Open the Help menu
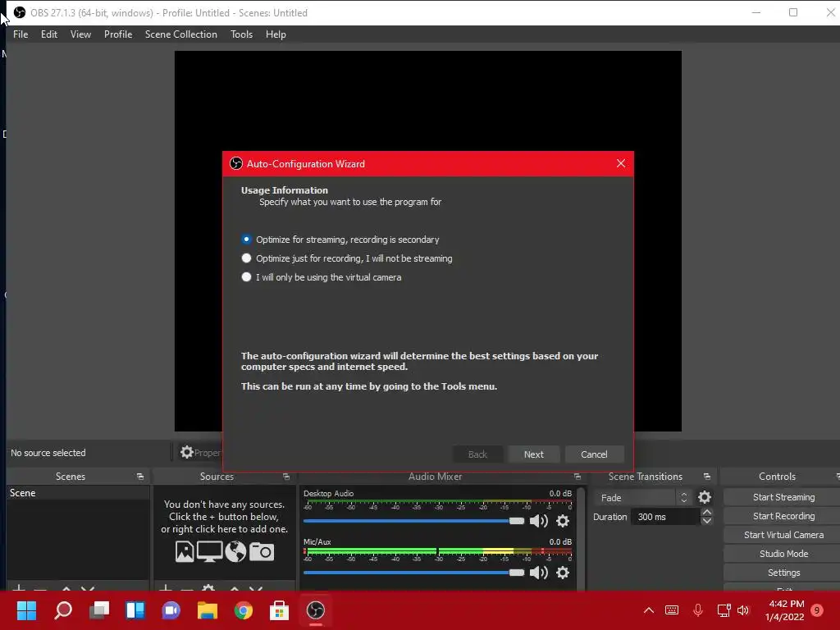Image resolution: width=840 pixels, height=630 pixels. point(276,34)
